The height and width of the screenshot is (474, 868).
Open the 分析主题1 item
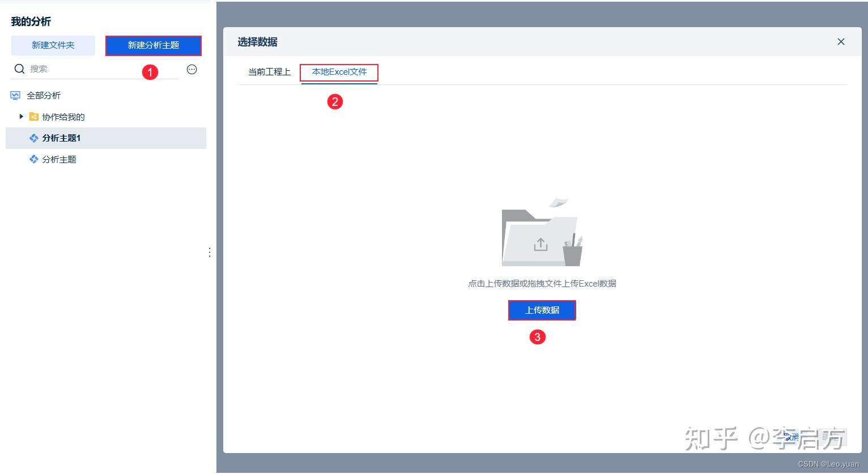pos(106,138)
